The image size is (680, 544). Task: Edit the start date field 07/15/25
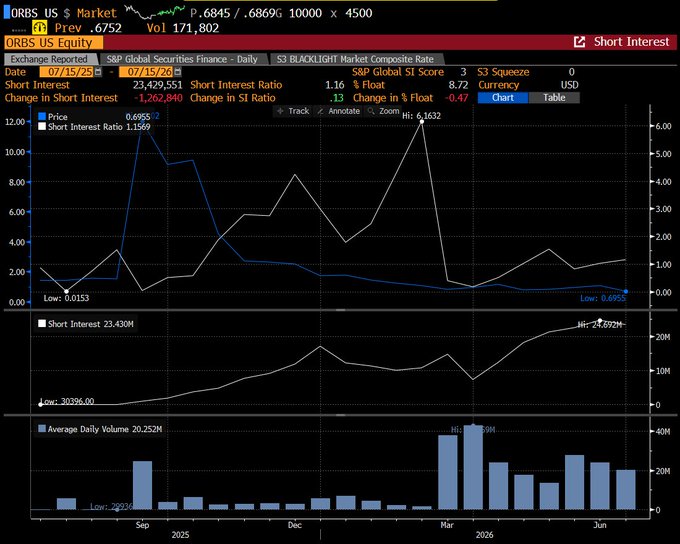tap(67, 72)
